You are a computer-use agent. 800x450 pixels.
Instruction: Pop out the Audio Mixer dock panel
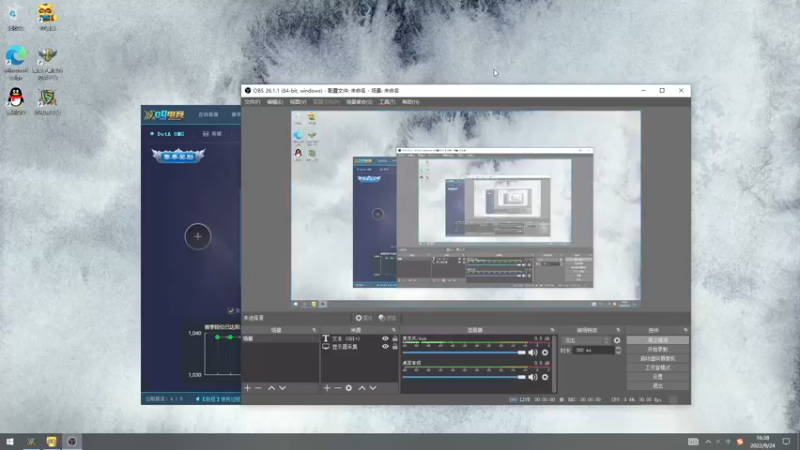pyautogui.click(x=552, y=330)
